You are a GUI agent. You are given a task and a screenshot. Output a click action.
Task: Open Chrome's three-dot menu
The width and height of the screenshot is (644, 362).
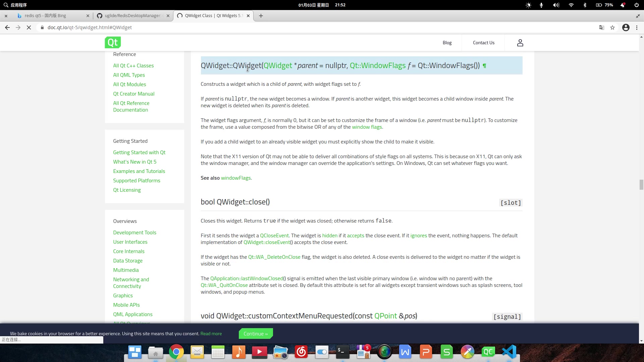tap(637, 27)
